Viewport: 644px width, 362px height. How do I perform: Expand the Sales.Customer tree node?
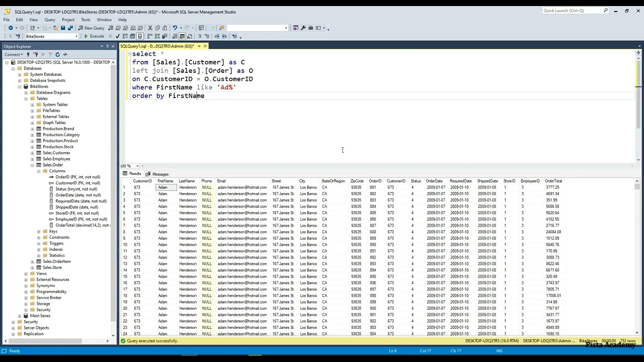[x=32, y=153]
